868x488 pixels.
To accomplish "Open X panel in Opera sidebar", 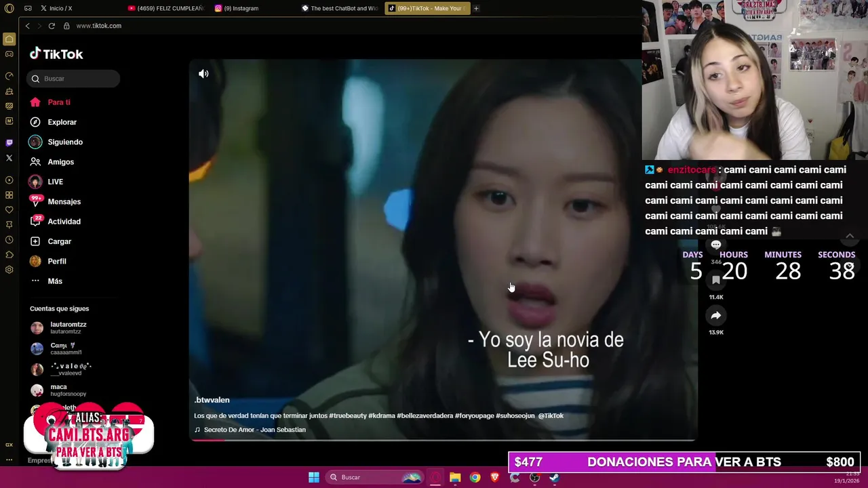I will tap(9, 158).
